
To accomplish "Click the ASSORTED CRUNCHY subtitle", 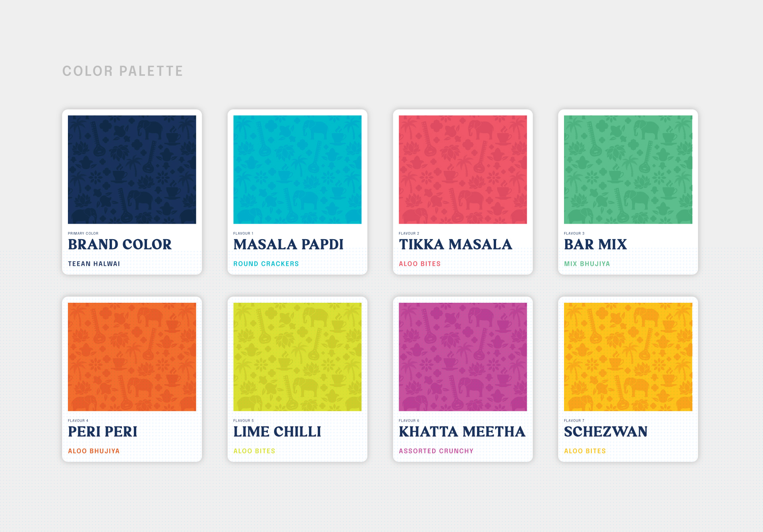I will 436,451.
